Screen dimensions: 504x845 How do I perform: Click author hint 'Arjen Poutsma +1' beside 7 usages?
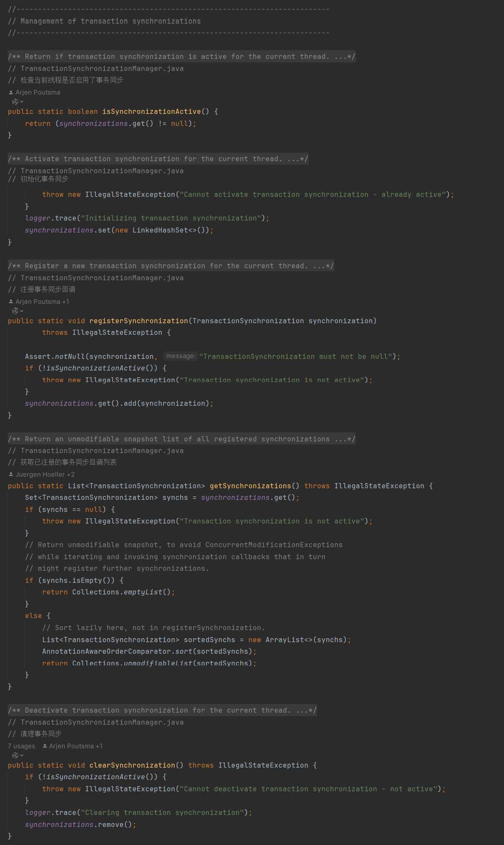point(72,746)
